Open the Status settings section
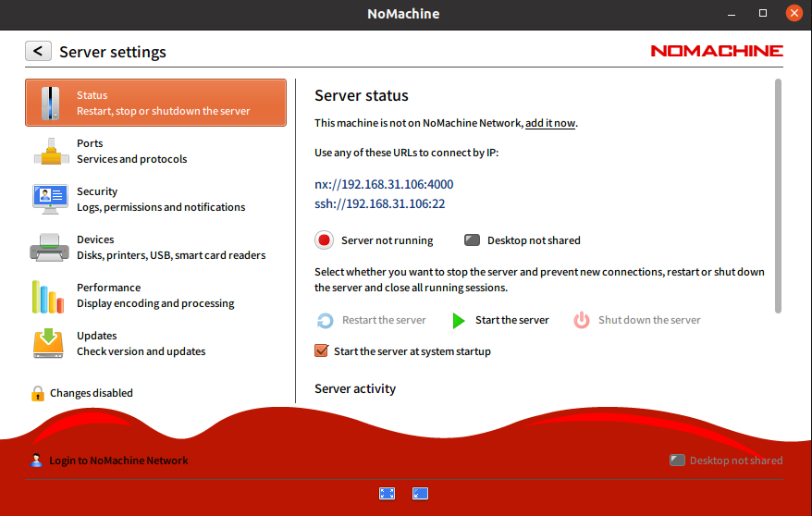The image size is (812, 516). point(155,103)
